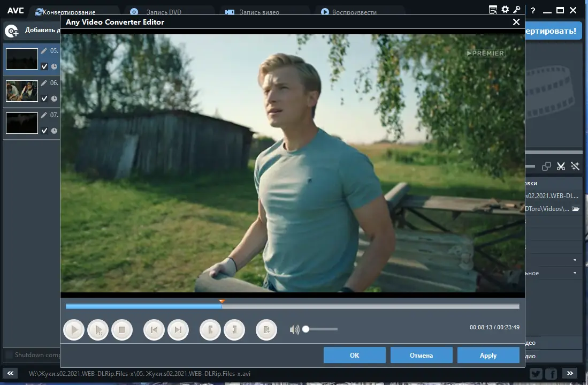
Task: Click the file path in the status bar
Action: 140,374
